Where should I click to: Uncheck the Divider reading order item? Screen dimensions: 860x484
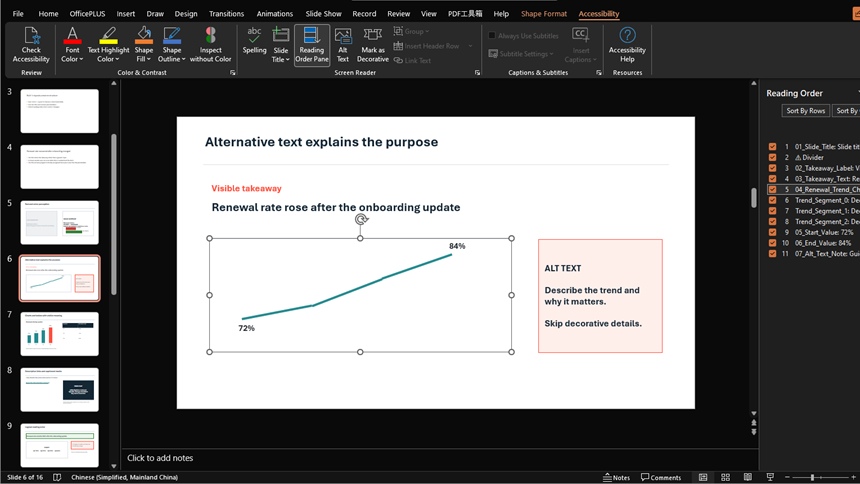click(772, 157)
